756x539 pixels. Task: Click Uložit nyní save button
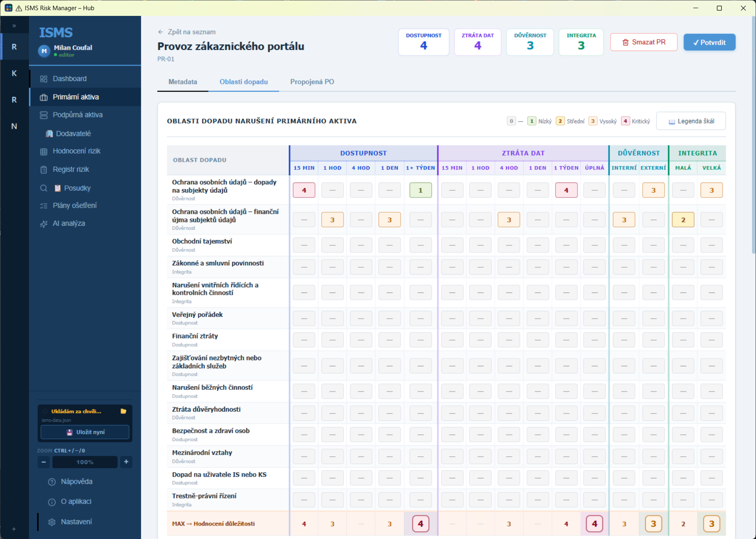click(85, 432)
